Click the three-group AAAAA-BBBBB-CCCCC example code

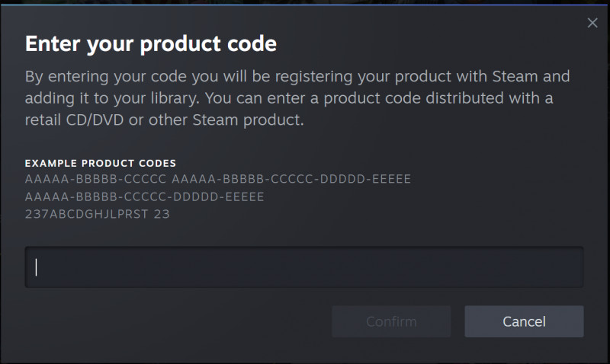tap(96, 179)
